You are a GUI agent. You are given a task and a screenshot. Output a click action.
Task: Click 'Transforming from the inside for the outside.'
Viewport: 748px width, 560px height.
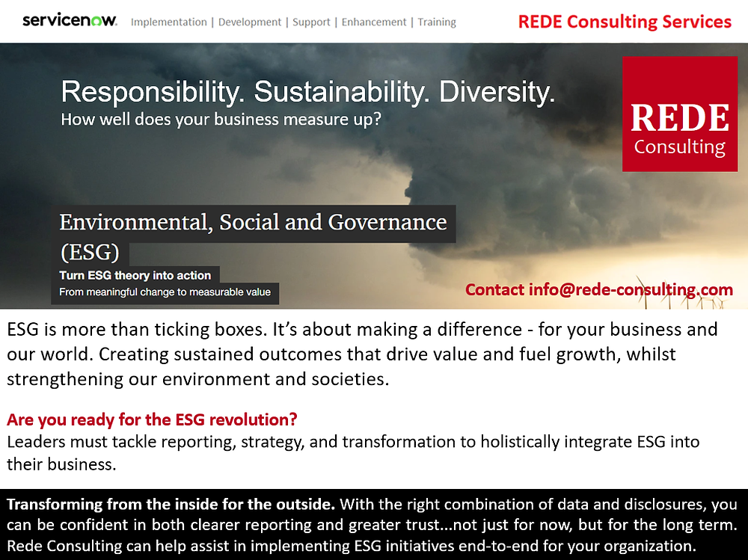click(171, 504)
